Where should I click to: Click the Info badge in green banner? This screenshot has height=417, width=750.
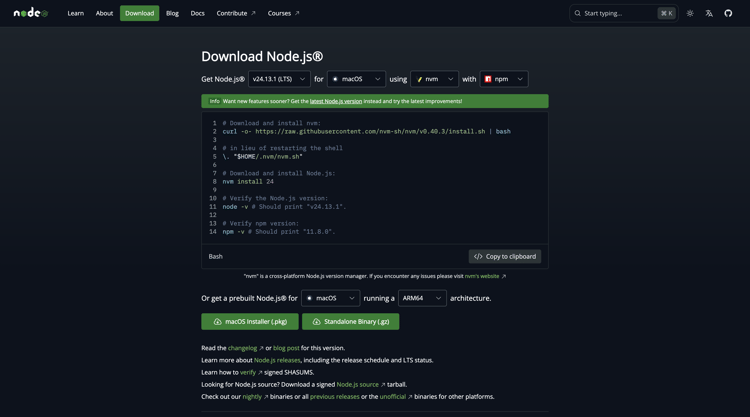pos(214,101)
